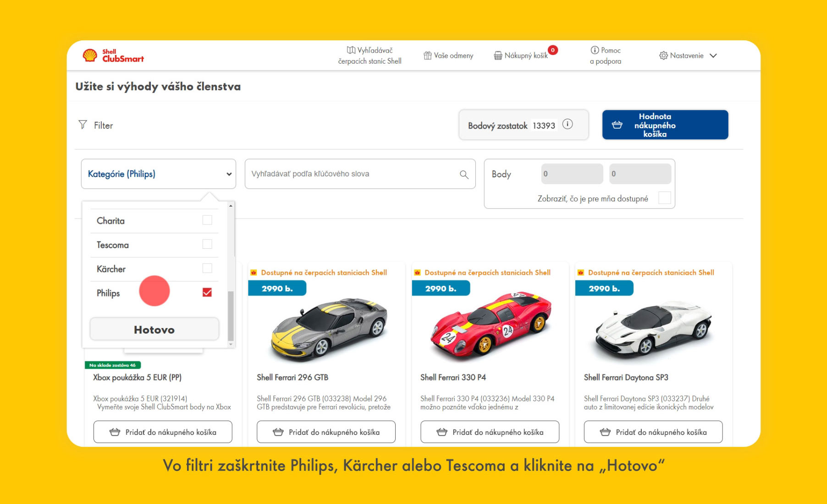Image resolution: width=827 pixels, height=504 pixels.
Task: Click the Philips label in category list
Action: pos(108,293)
